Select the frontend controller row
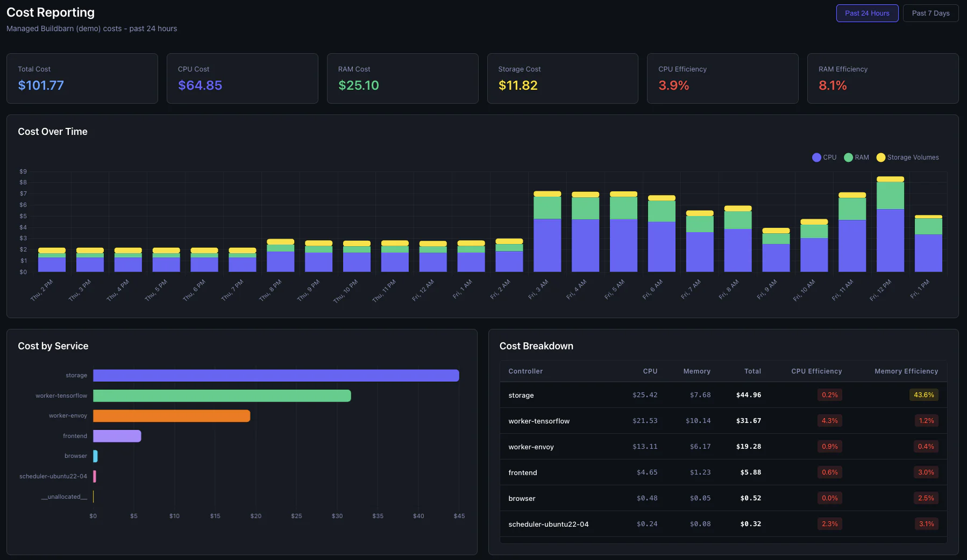Screen dimensions: 967x560 point(723,472)
